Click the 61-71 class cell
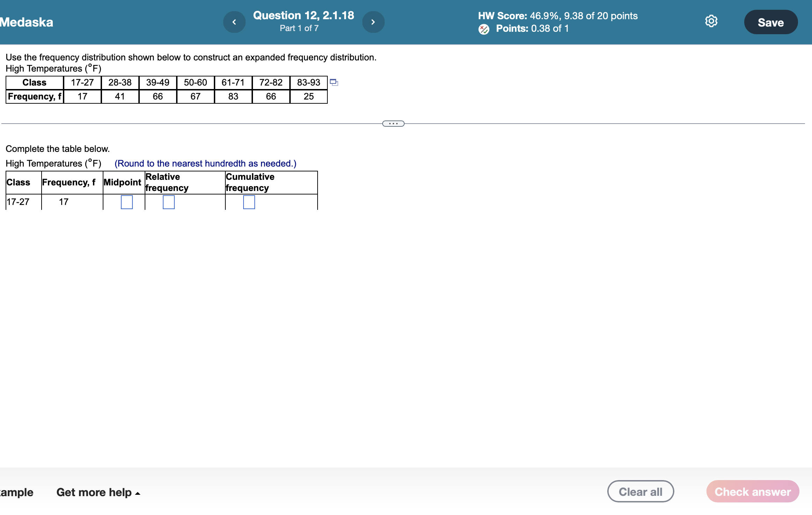The image size is (812, 515). tap(233, 83)
